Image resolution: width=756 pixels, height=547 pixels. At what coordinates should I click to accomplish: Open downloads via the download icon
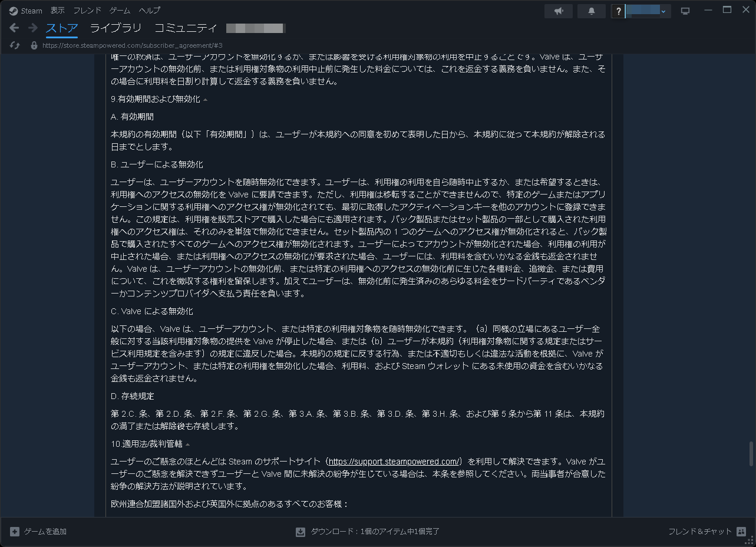pos(300,531)
